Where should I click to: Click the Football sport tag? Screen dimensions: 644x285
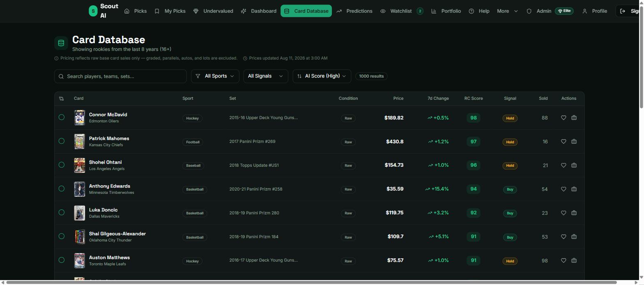pos(193,142)
